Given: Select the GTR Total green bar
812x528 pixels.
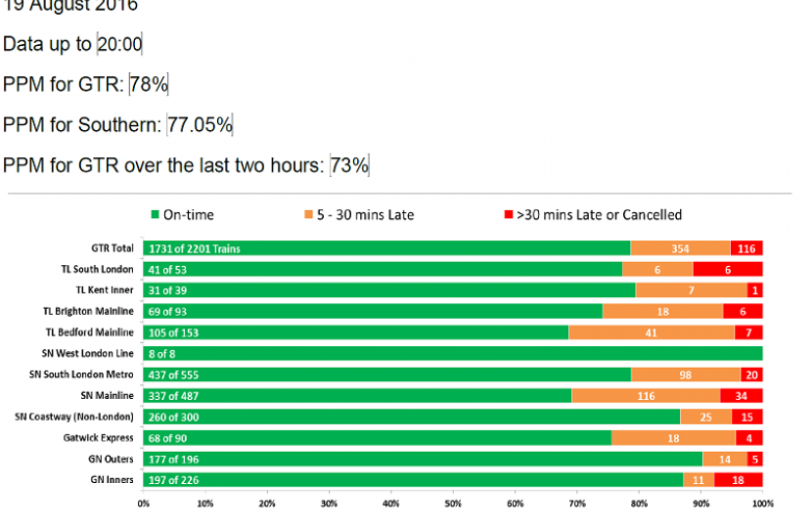Looking at the screenshot, I should pyautogui.click(x=386, y=248).
